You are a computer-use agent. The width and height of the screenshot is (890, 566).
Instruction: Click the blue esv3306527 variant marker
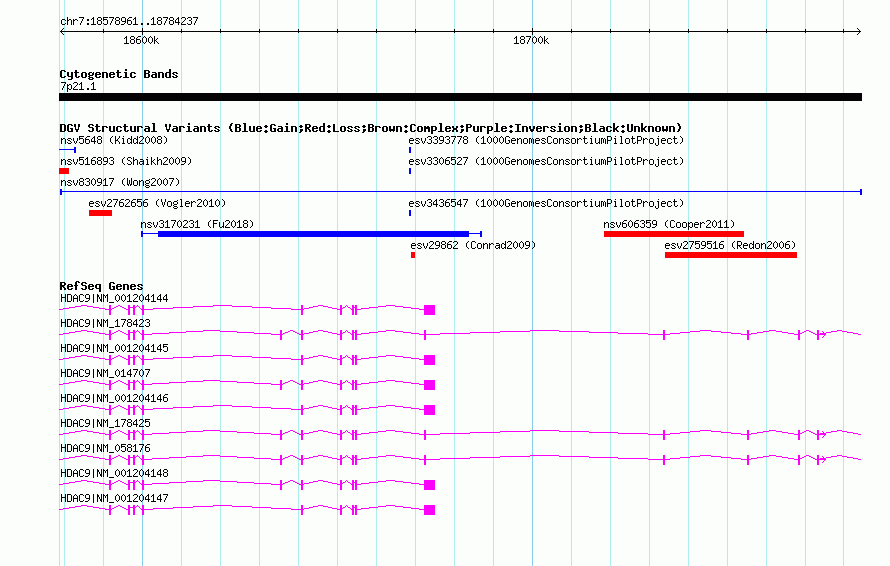coord(410,171)
